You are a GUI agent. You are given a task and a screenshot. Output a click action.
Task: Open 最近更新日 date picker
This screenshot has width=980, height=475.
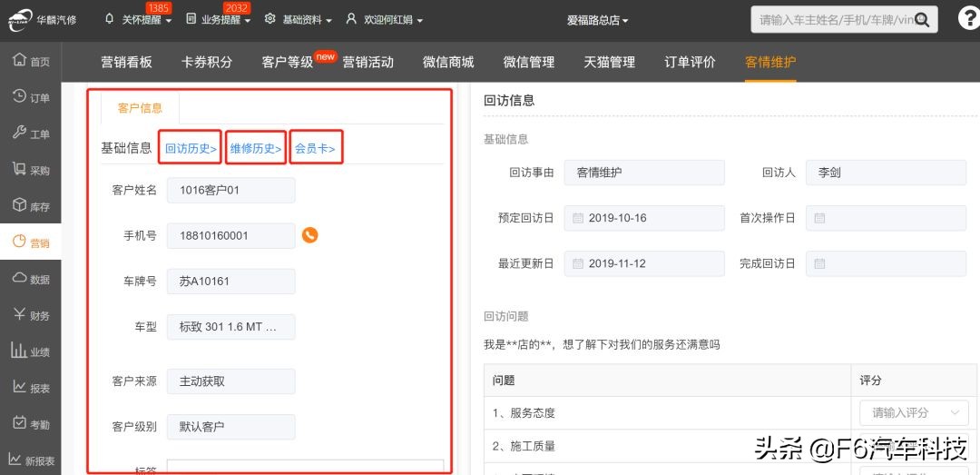click(x=644, y=263)
